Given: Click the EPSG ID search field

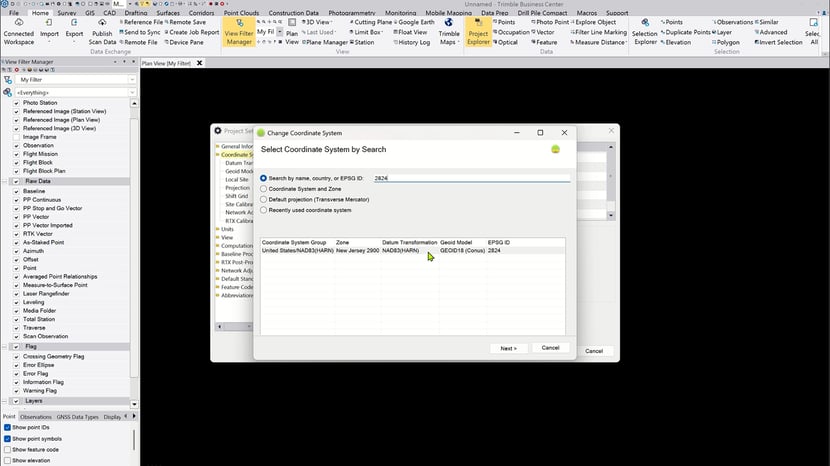Looking at the screenshot, I should pyautogui.click(x=472, y=178).
